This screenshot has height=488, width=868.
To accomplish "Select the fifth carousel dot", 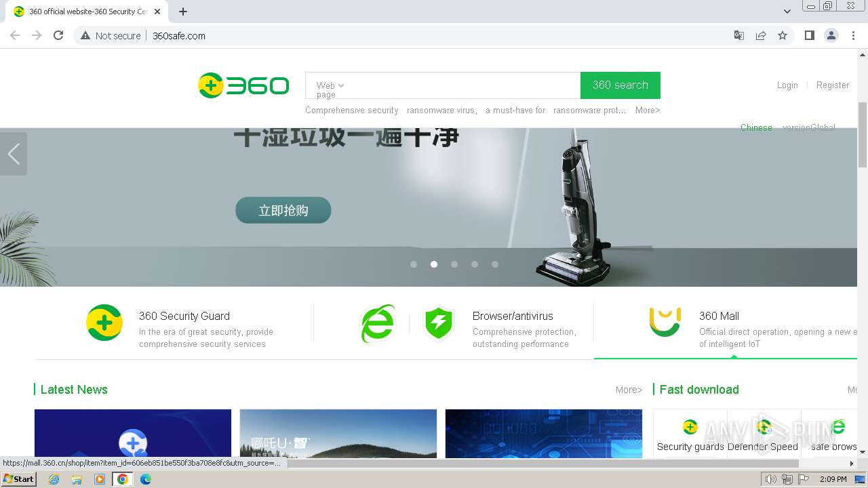I will click(495, 264).
